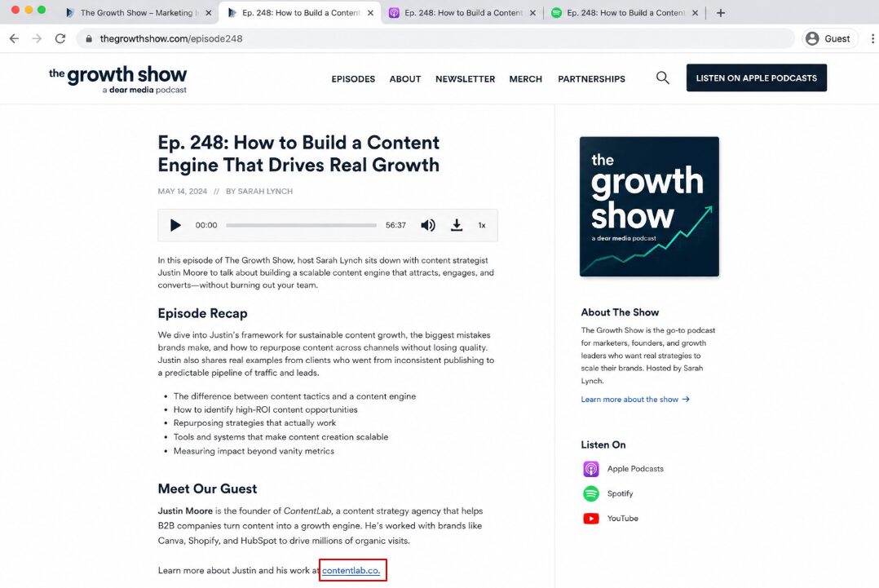Viewport: 879px width, 588px height.
Task: Close the Spotify browser tab
Action: pos(695,13)
